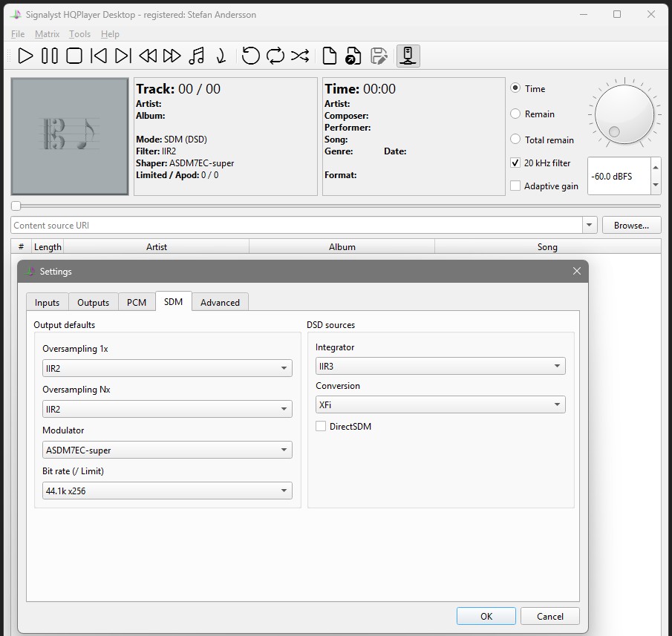Fast forward using the double right arrow icon
The height and width of the screenshot is (636, 672).
pyautogui.click(x=172, y=56)
